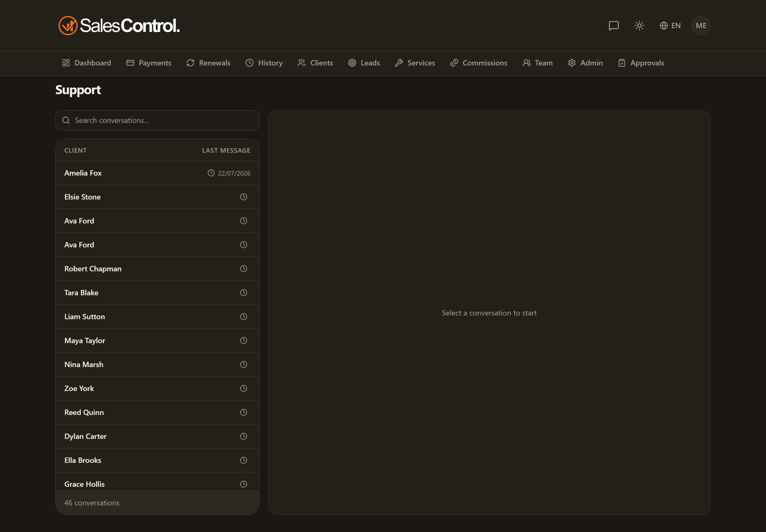Open Reed Quinn's conversation
Screen dimensions: 766x532
coord(157,413)
